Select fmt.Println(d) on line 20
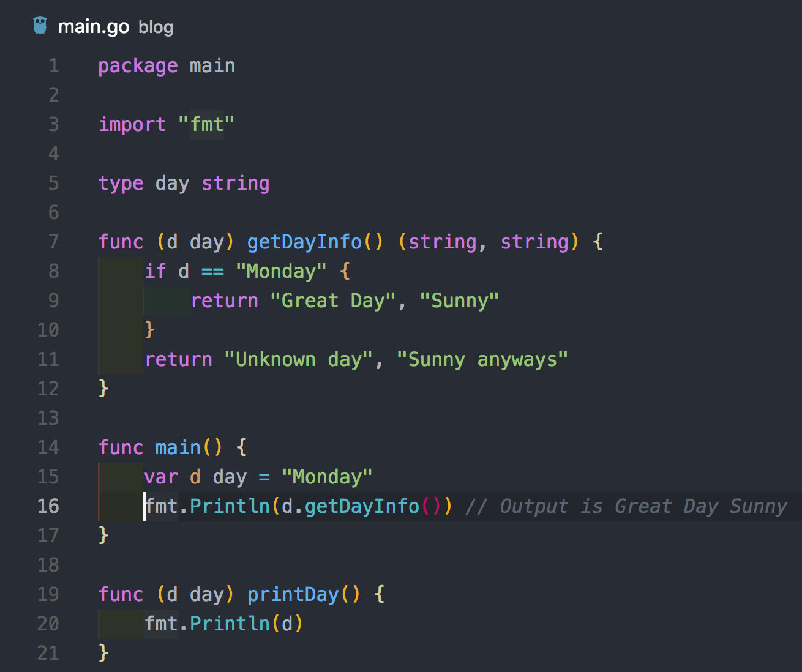 pos(223,624)
